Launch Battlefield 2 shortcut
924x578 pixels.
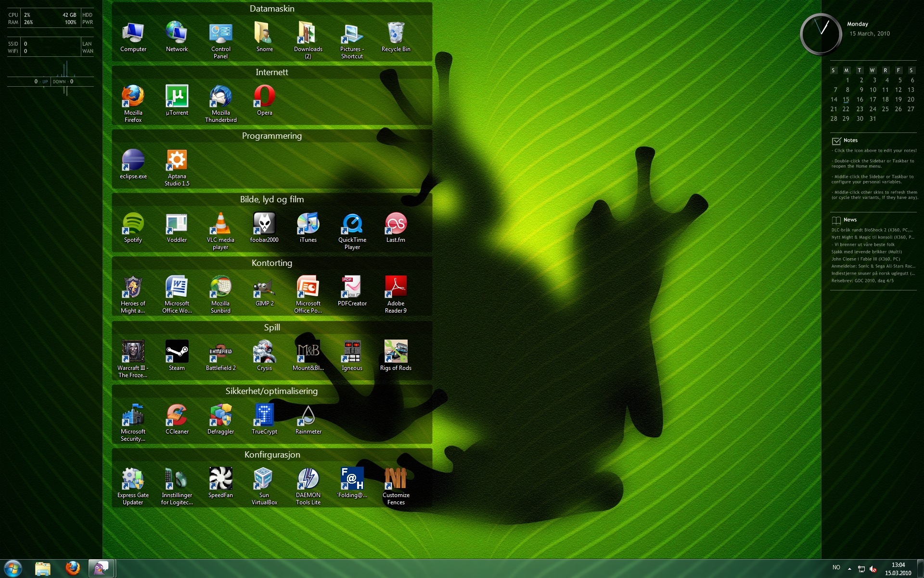[221, 356]
